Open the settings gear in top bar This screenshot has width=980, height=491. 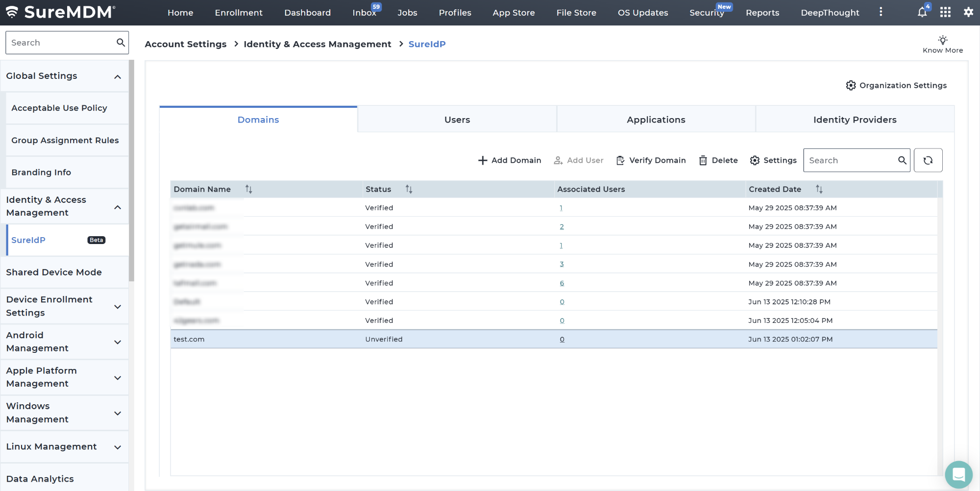[x=968, y=13]
